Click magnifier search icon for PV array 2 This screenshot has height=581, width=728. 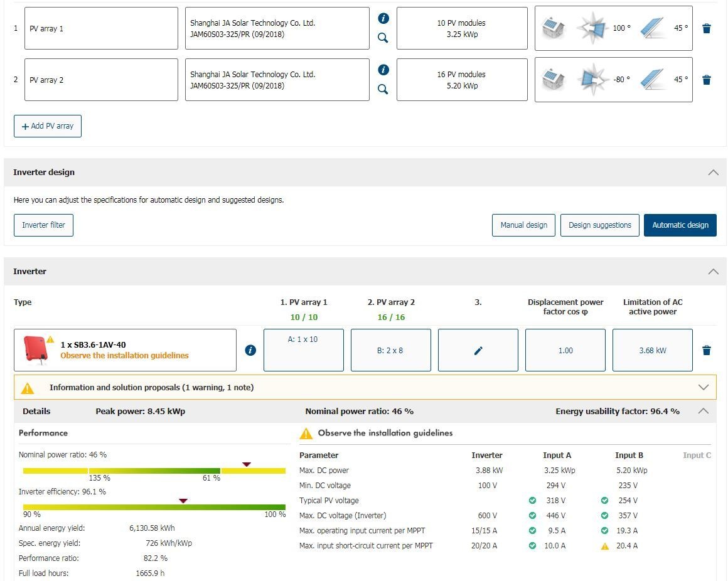(x=383, y=89)
